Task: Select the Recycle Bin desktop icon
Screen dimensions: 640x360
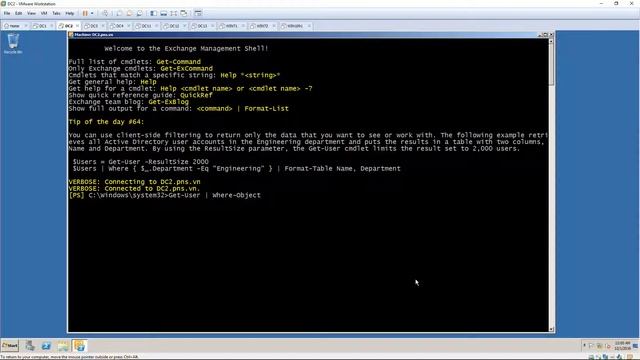Action: 13,44
